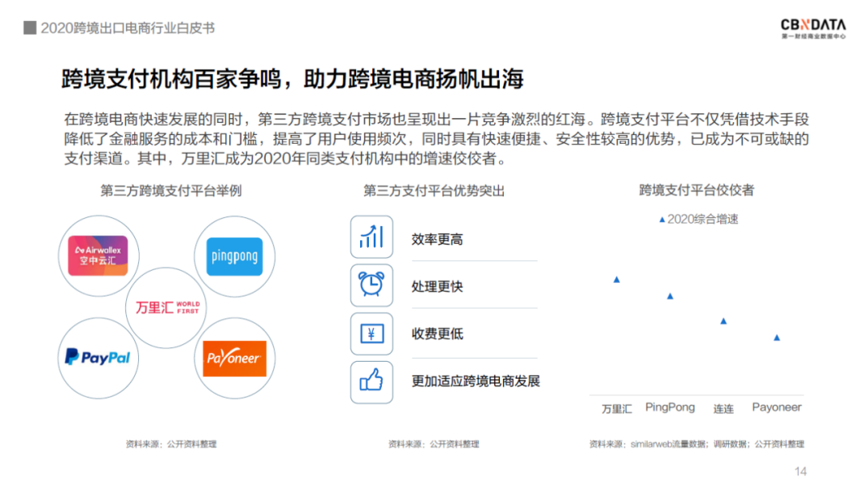Click the axis label 万里汇
This screenshot has height=488, width=868.
(616, 408)
